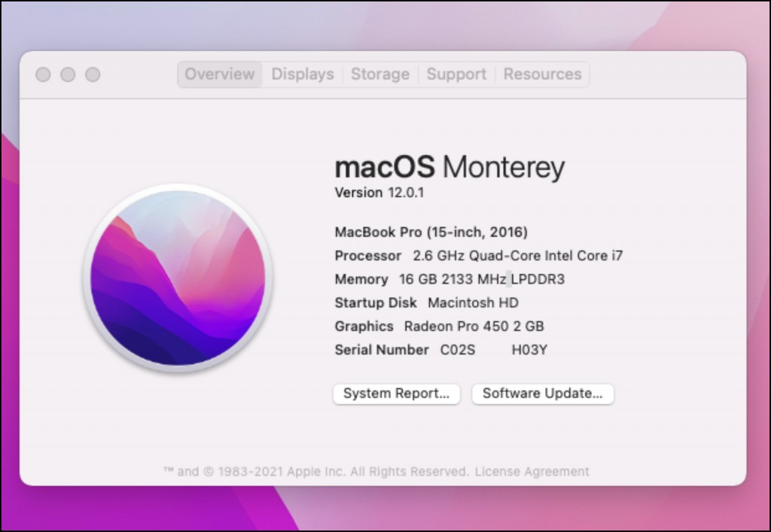
Task: Click the Graphics label
Action: [x=364, y=326]
